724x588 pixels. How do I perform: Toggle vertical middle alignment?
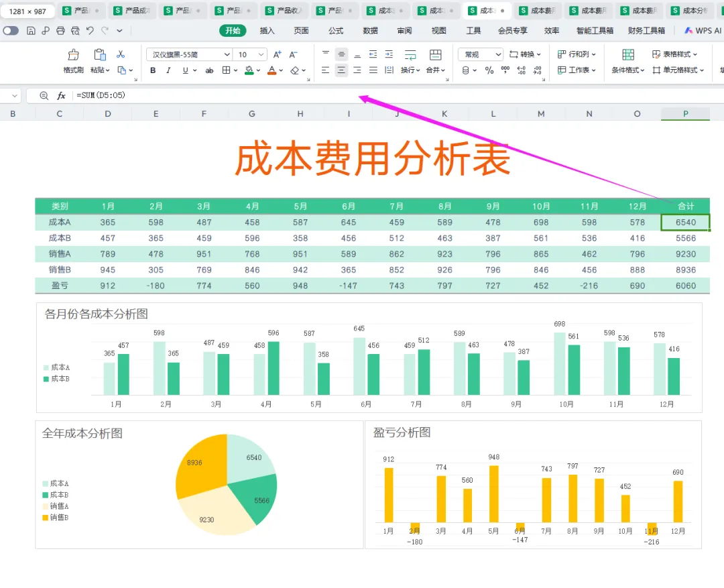click(341, 54)
